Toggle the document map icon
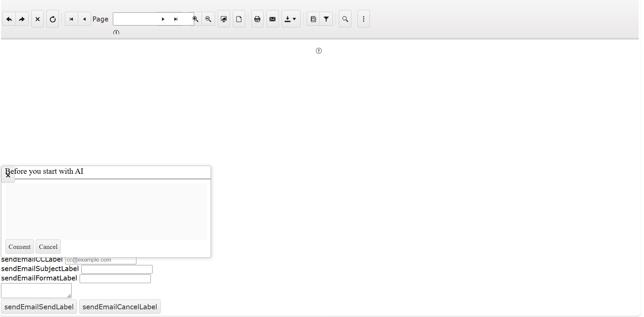The height and width of the screenshot is (317, 644). click(313, 19)
